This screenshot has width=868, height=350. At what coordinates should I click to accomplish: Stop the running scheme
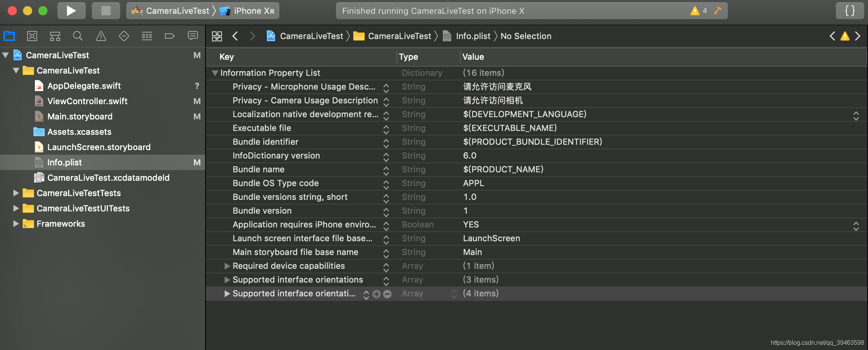(x=106, y=11)
